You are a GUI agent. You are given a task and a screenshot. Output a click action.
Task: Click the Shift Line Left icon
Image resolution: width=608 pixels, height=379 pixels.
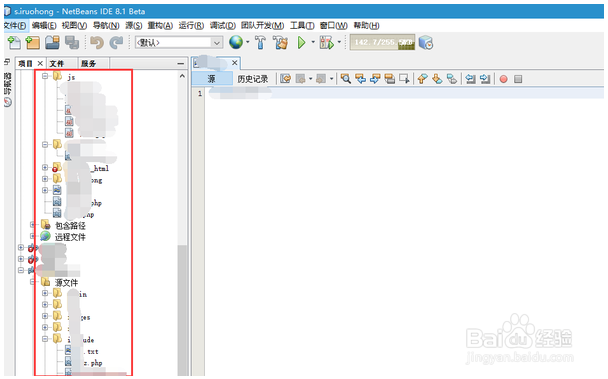click(470, 79)
